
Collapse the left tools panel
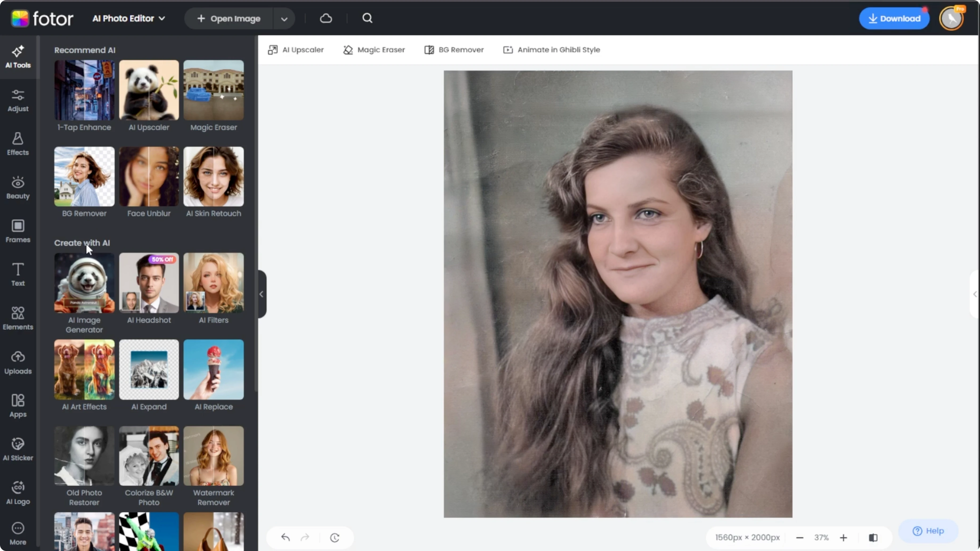coord(262,294)
